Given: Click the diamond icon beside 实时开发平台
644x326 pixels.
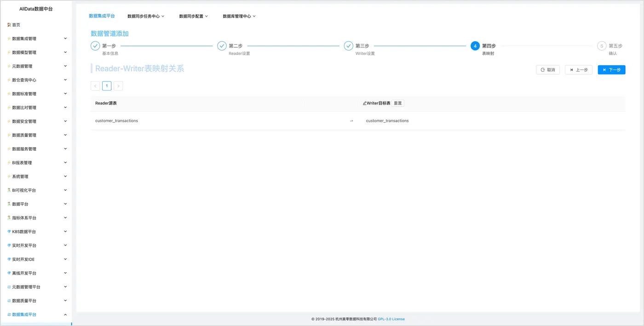Looking at the screenshot, I should pos(9,246).
